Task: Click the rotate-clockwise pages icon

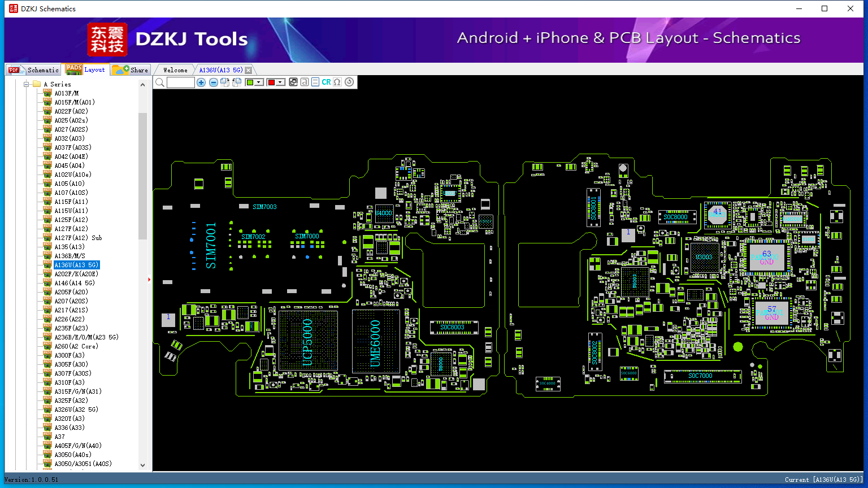Action: (x=225, y=82)
